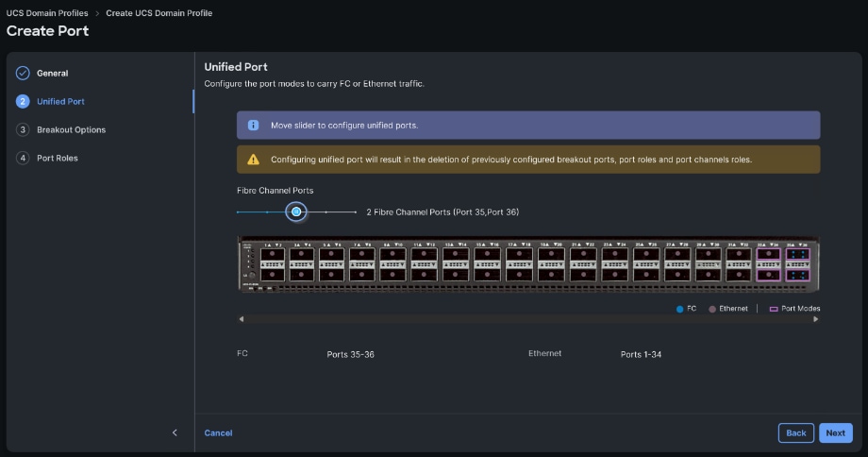The width and height of the screenshot is (868, 457).
Task: Jump to the Port Roles step
Action: click(x=57, y=158)
